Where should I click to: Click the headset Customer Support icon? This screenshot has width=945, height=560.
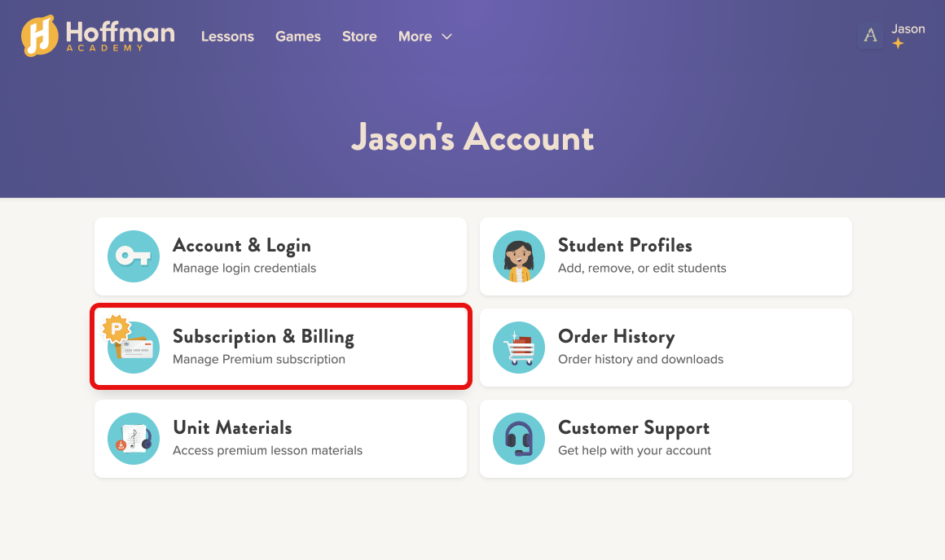click(519, 439)
